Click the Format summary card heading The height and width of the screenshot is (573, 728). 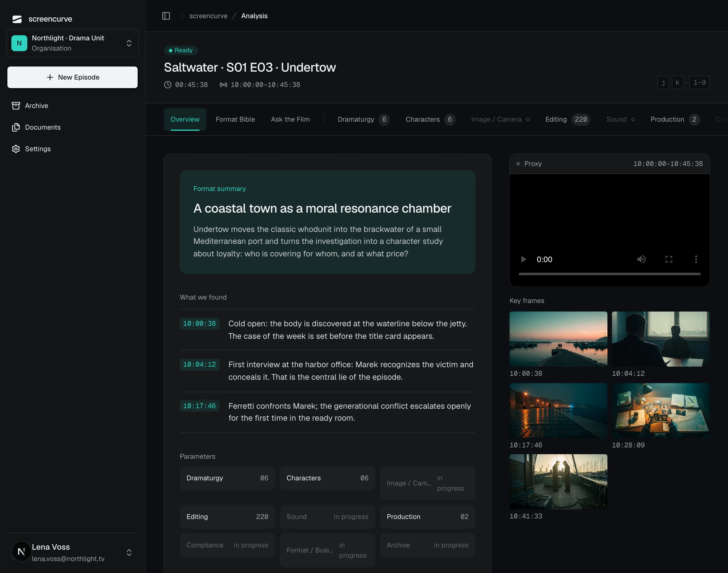click(x=220, y=189)
